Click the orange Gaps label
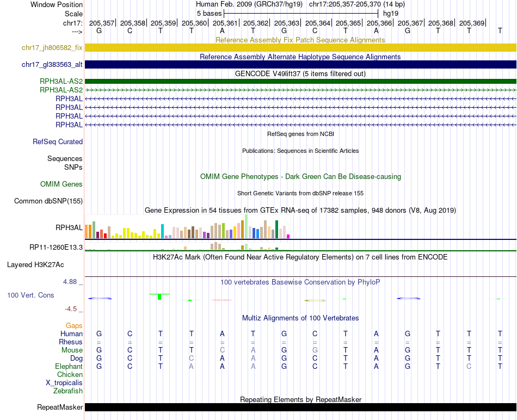Image resolution: width=517 pixels, height=420 pixels. click(x=74, y=326)
